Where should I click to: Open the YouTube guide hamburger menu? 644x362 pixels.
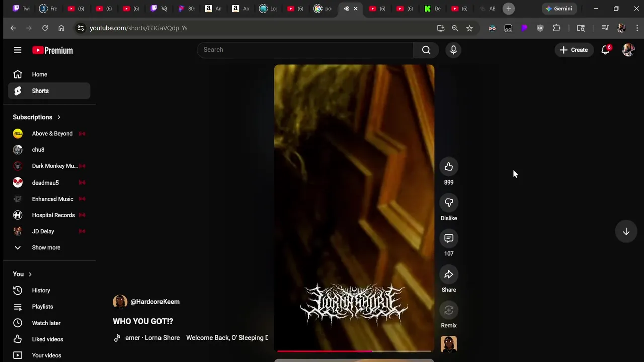click(18, 50)
